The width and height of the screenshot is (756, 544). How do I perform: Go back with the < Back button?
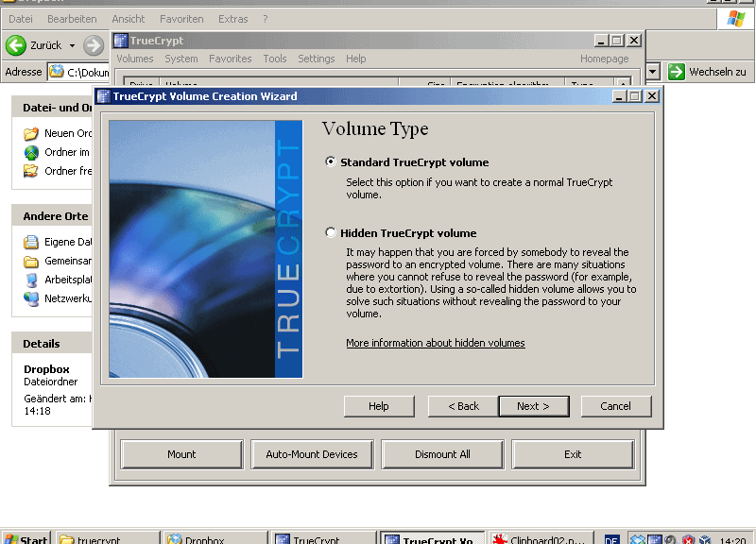coord(463,406)
